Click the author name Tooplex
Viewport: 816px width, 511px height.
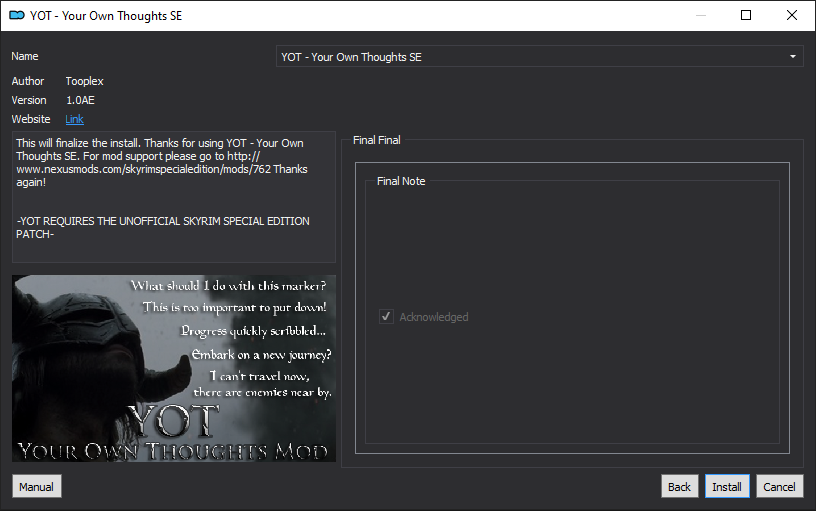[84, 81]
